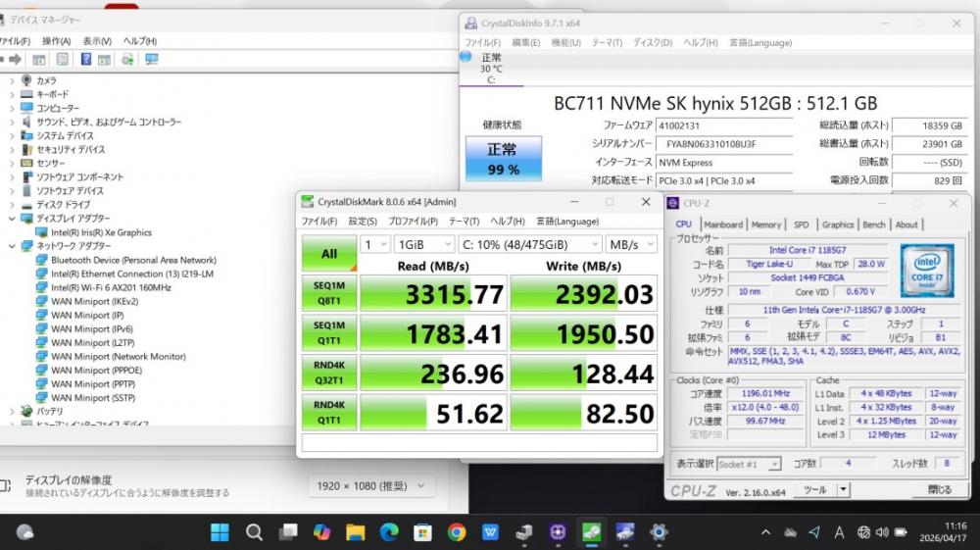
Task: Run the RND4K Q32T1 test
Action: [x=329, y=374]
